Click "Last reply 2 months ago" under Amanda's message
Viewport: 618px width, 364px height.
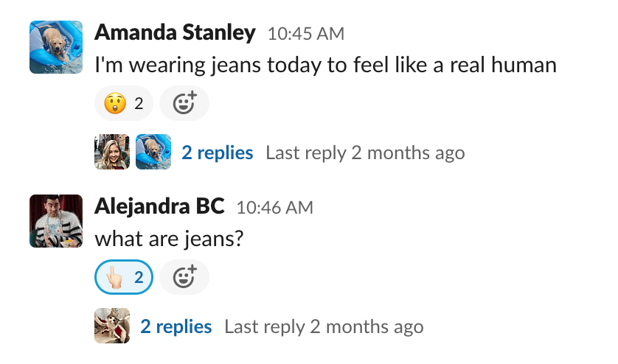pos(365,153)
